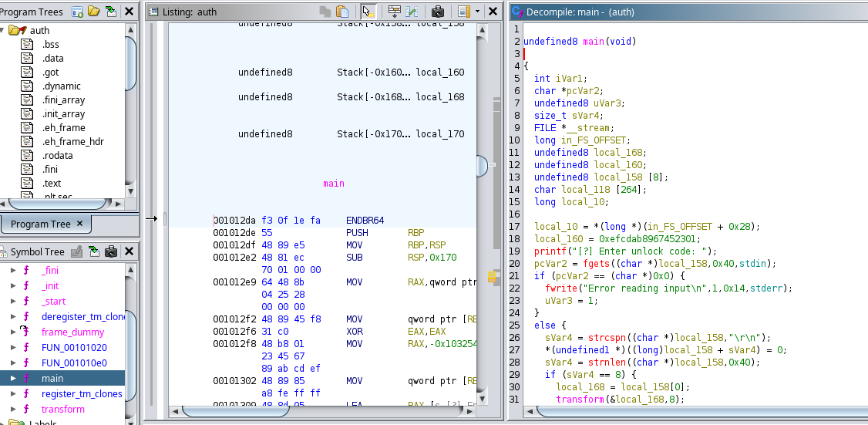Screen dimensions: 868x425
Task: Click the auth folder icon in Program Trees
Action: (18, 31)
